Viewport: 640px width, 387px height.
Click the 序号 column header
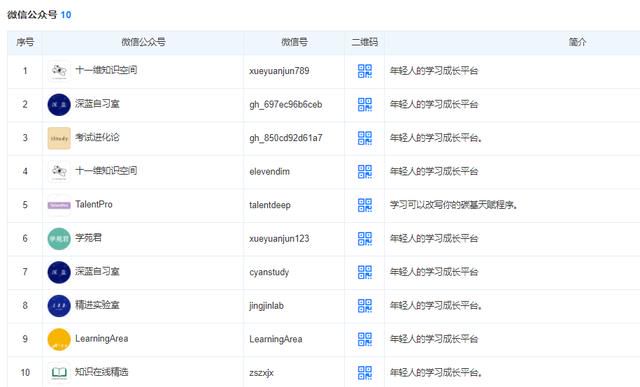tap(25, 42)
